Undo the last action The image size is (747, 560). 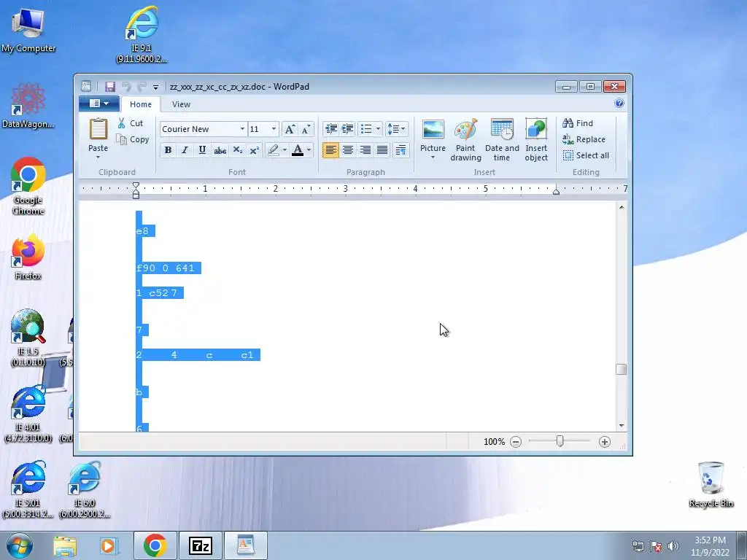[x=126, y=87]
